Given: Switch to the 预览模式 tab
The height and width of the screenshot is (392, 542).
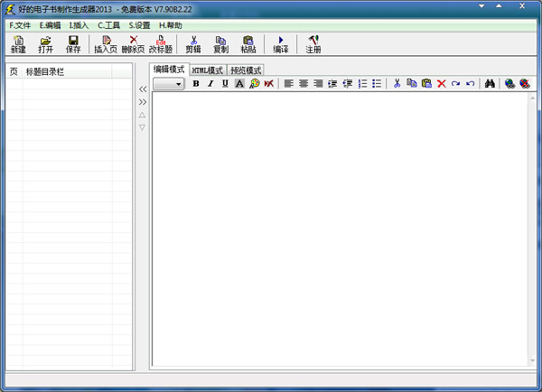Looking at the screenshot, I should tap(246, 70).
